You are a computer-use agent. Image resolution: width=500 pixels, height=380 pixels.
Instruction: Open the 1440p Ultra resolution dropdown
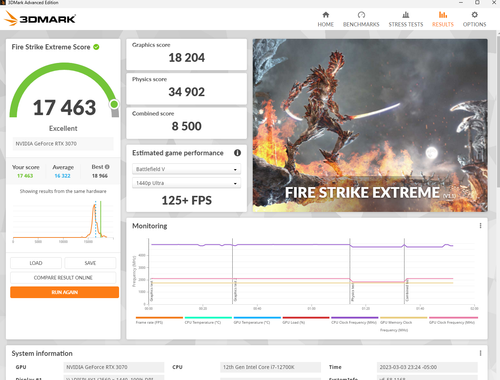point(186,183)
